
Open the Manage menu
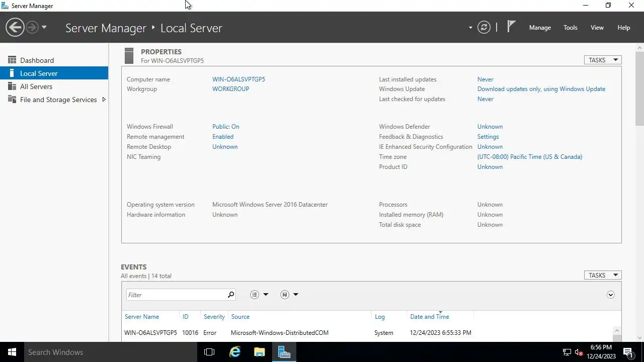point(540,28)
